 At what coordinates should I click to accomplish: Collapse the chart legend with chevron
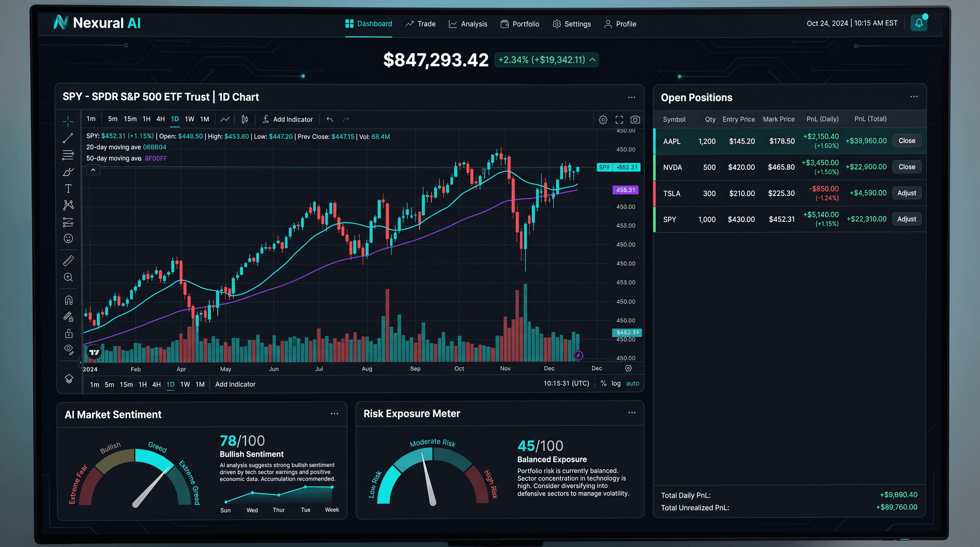coord(93,170)
